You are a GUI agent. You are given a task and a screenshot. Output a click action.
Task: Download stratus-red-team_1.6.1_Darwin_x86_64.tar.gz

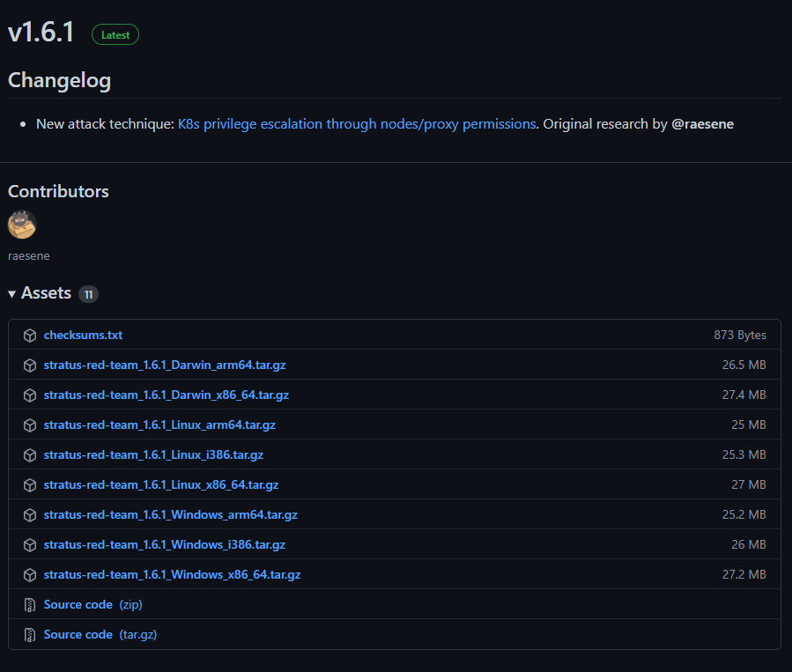click(x=167, y=395)
